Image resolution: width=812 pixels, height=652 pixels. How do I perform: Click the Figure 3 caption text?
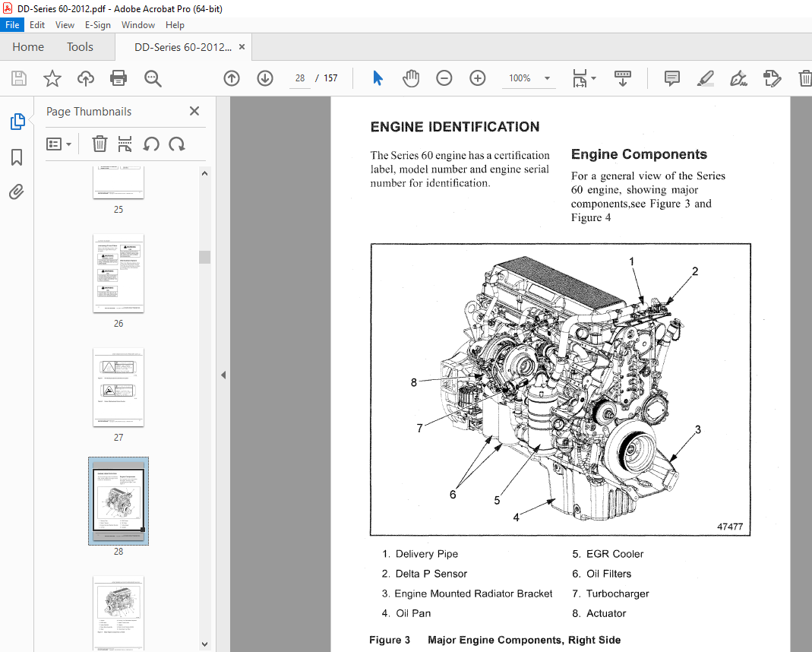coord(495,640)
